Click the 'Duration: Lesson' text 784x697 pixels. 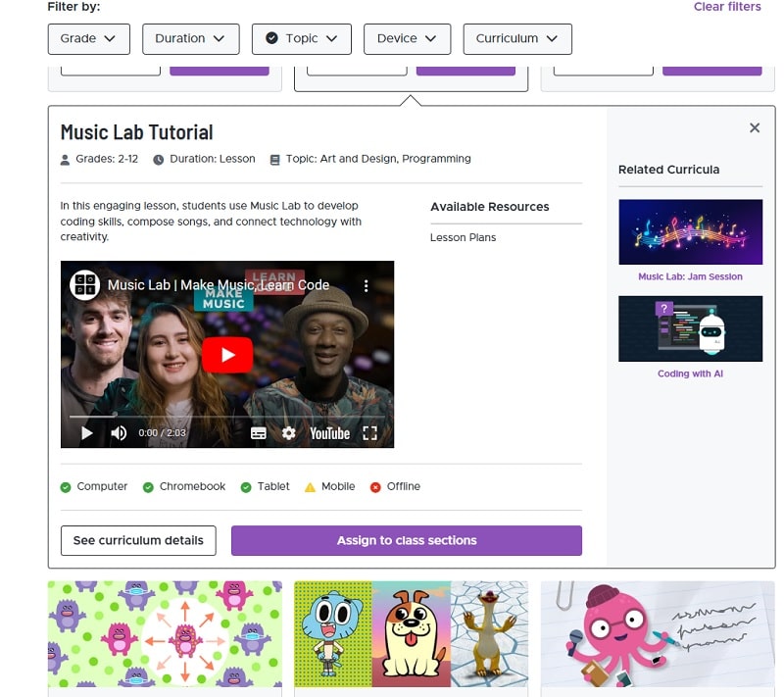point(213,159)
